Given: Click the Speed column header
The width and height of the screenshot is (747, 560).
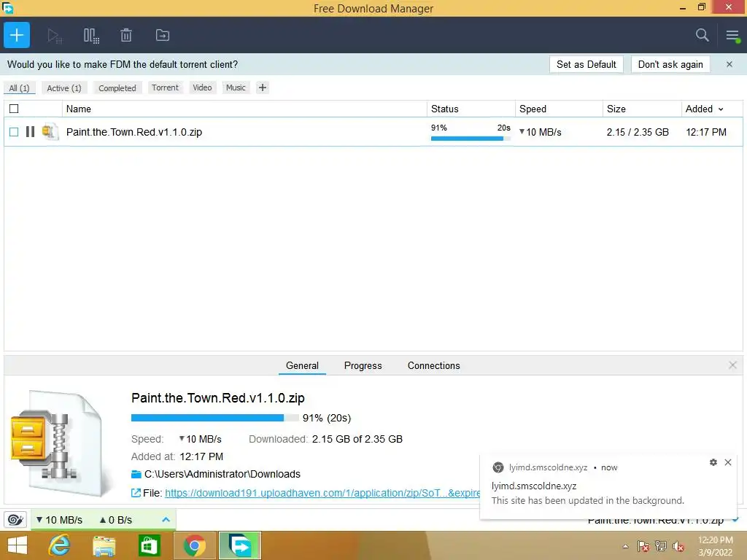Looking at the screenshot, I should (559, 109).
